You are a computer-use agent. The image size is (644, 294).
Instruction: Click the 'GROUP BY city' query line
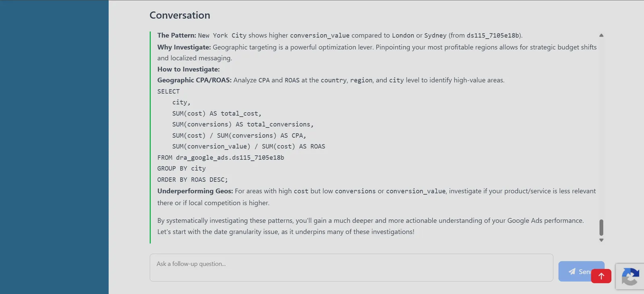point(182,169)
